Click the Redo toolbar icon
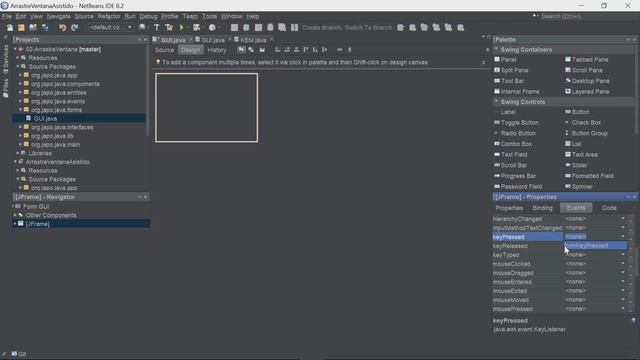The width and height of the screenshot is (640, 360). (x=74, y=28)
